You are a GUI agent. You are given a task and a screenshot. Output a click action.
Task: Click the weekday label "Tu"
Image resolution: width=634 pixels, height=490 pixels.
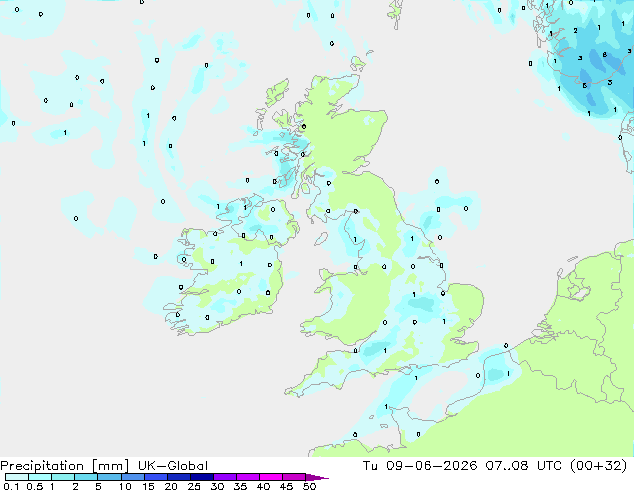(370, 466)
